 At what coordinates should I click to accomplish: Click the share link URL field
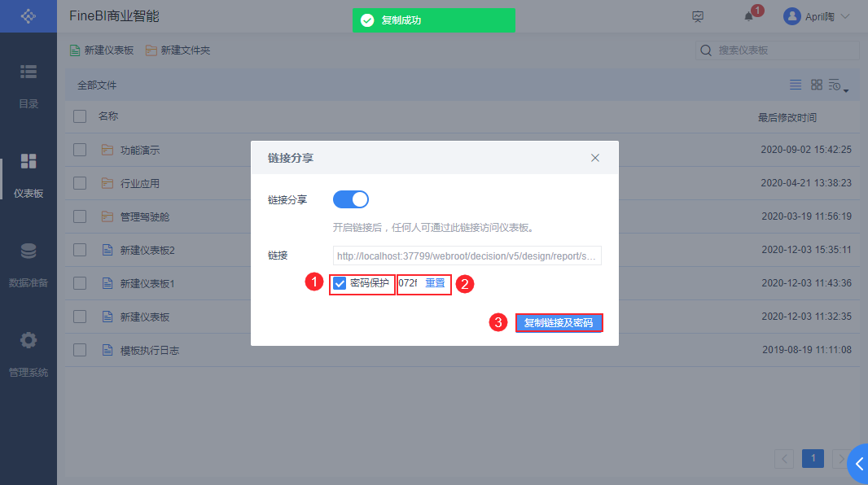pyautogui.click(x=467, y=256)
